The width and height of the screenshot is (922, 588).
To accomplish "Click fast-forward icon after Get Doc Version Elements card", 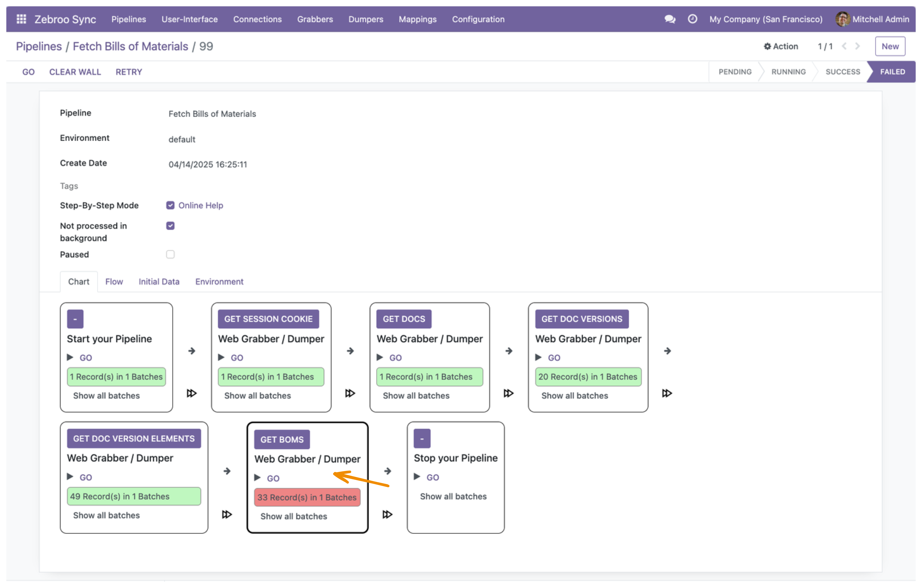I will pos(227,514).
